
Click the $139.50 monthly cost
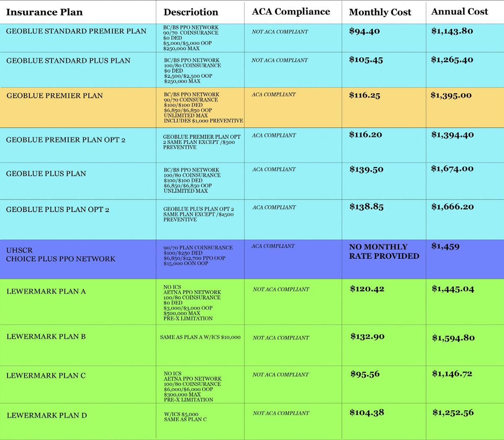367,169
